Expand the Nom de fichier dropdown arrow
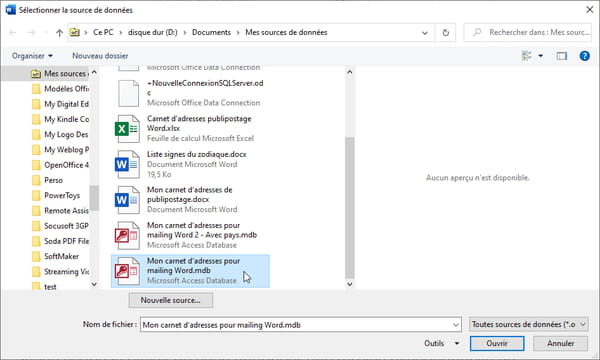Image resolution: width=600 pixels, height=360 pixels. (x=456, y=325)
